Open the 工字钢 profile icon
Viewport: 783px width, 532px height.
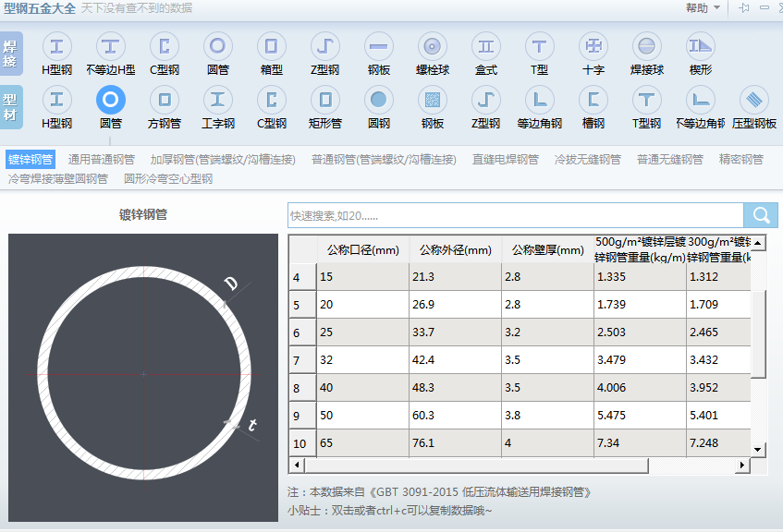tap(218, 100)
